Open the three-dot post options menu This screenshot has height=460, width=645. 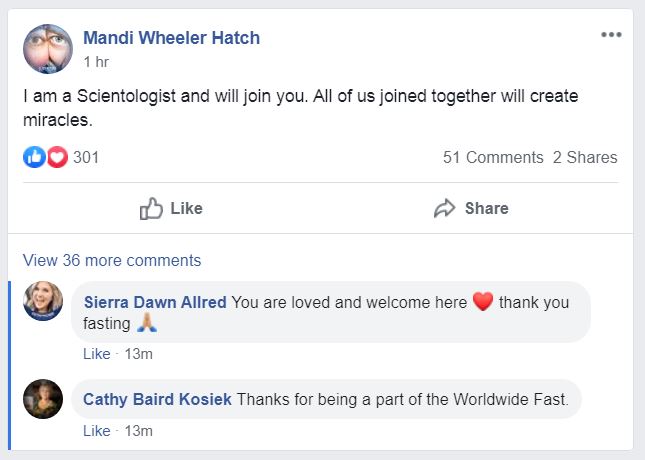[611, 35]
